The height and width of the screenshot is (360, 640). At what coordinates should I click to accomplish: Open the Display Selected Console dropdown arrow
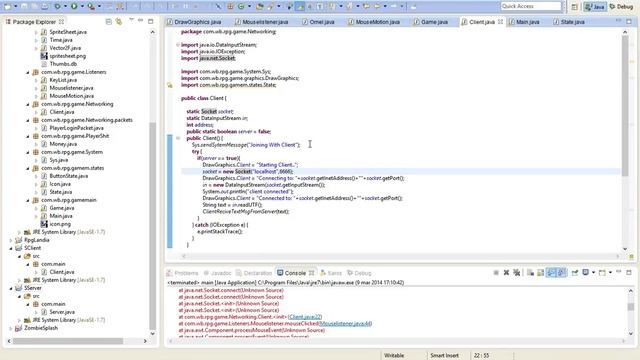pyautogui.click(x=593, y=272)
